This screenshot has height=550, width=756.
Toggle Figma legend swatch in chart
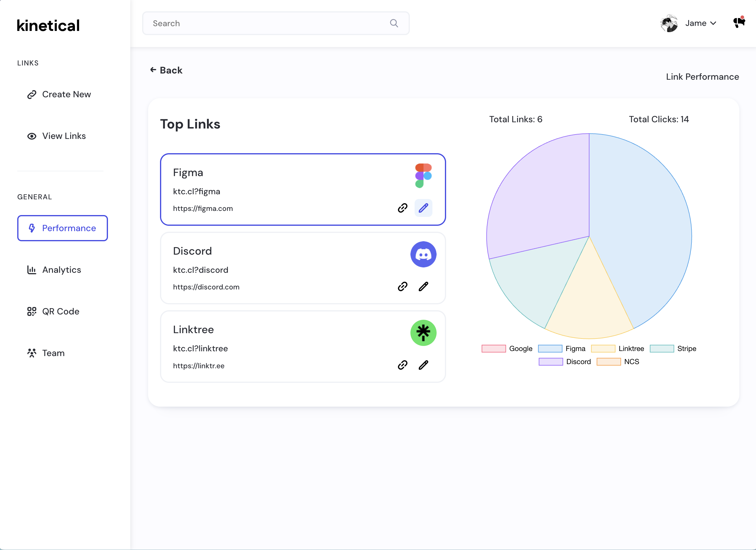(x=550, y=349)
